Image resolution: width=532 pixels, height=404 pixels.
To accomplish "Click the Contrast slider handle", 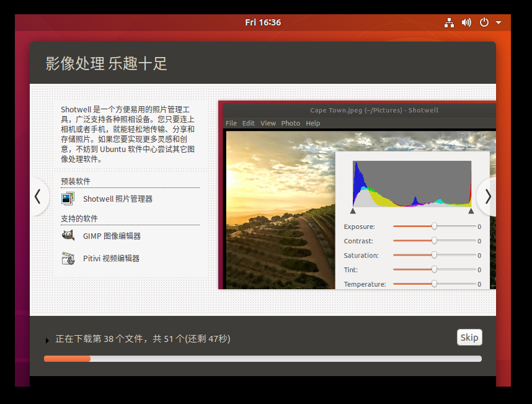I will (x=434, y=241).
